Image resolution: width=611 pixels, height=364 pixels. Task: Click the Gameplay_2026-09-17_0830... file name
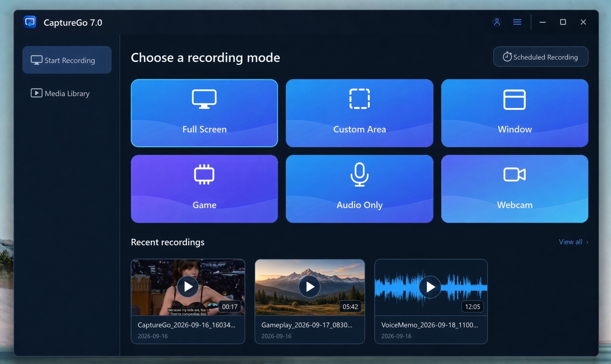307,325
